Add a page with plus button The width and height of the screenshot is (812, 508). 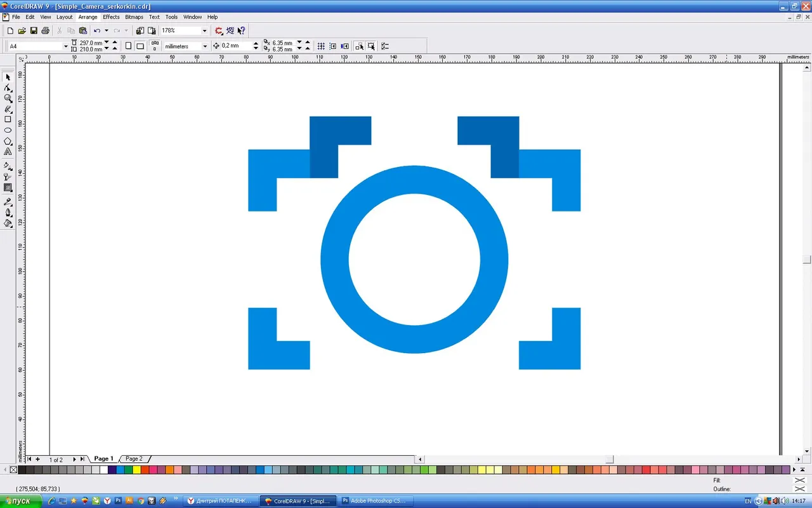tap(37, 459)
